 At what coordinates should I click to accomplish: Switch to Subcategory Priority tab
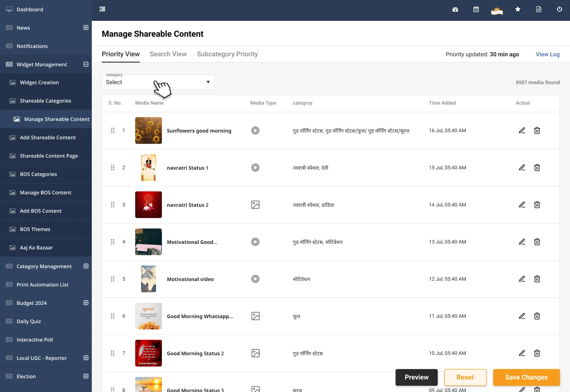click(227, 54)
